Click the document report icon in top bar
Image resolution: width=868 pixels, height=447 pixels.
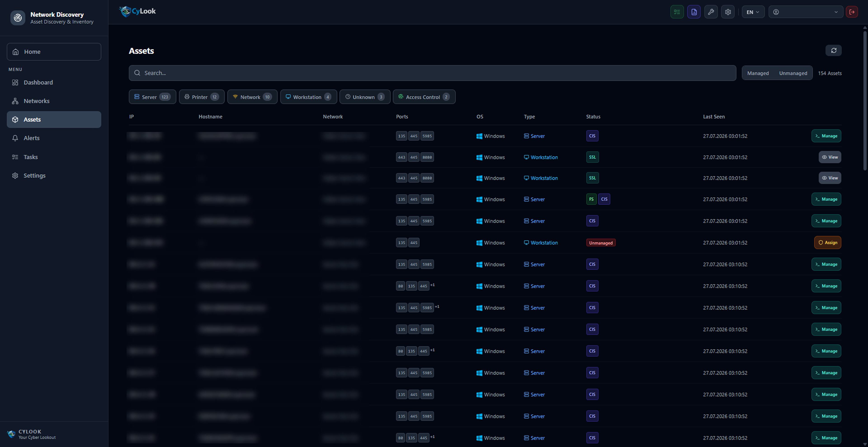[x=694, y=12]
